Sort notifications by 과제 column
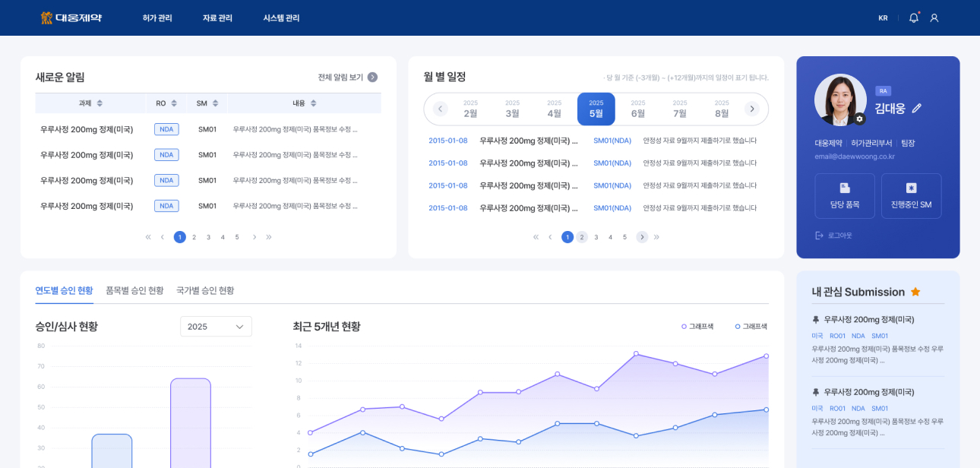The width and height of the screenshot is (980, 468). (x=100, y=103)
